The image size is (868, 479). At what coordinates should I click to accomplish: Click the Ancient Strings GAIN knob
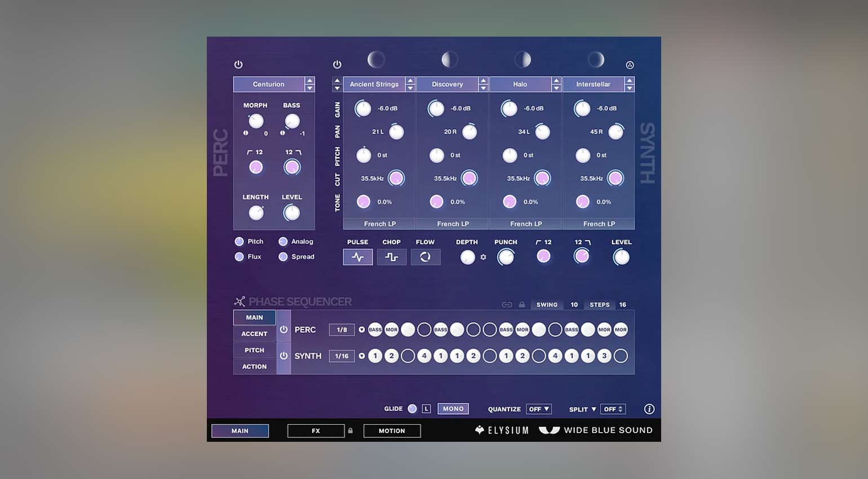363,109
